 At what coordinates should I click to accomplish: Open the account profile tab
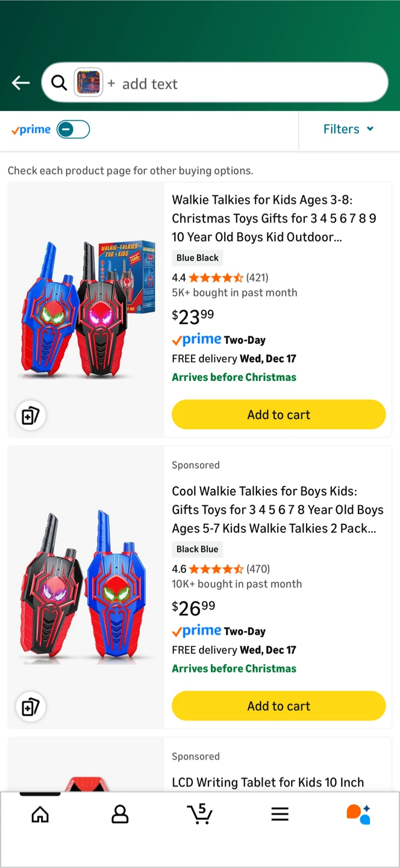point(120,815)
